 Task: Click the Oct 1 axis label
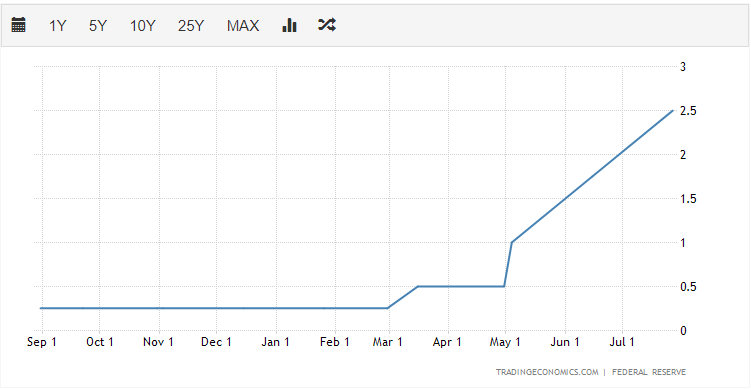pos(100,342)
